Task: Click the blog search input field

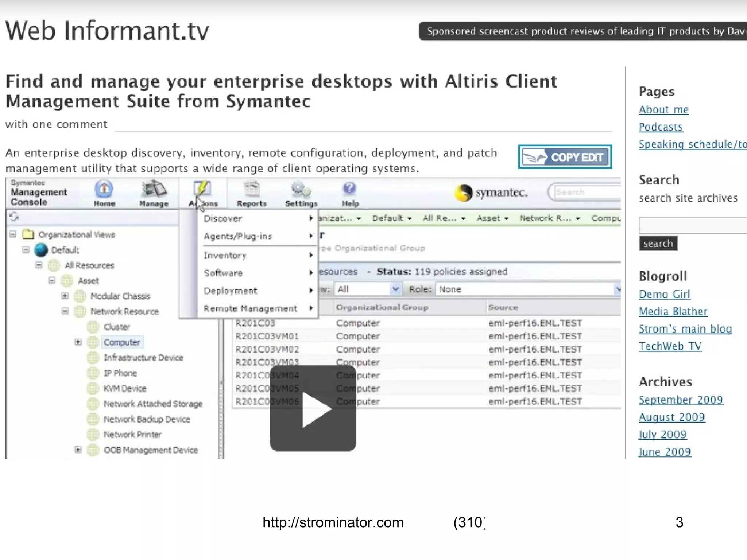Action: (693, 225)
